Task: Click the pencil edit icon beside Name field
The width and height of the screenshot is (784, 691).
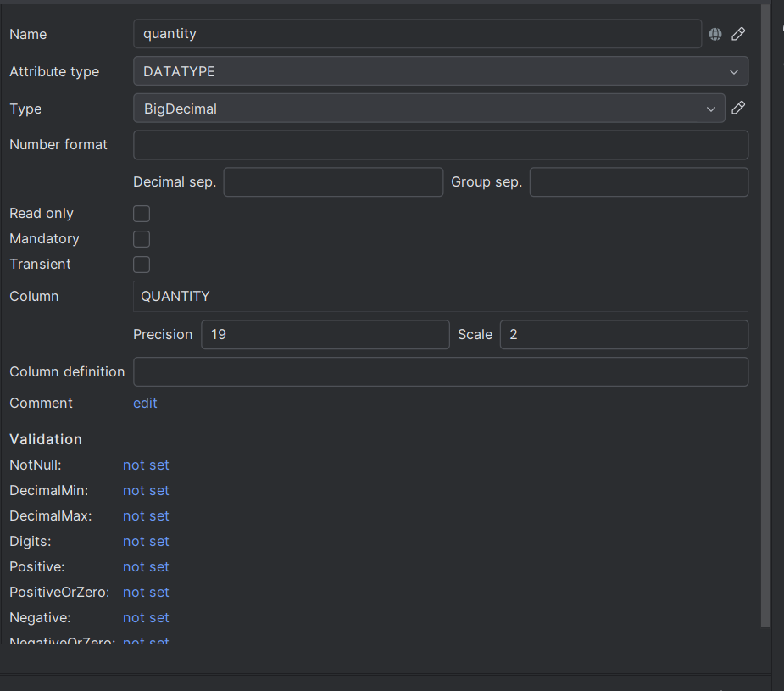Action: point(738,34)
